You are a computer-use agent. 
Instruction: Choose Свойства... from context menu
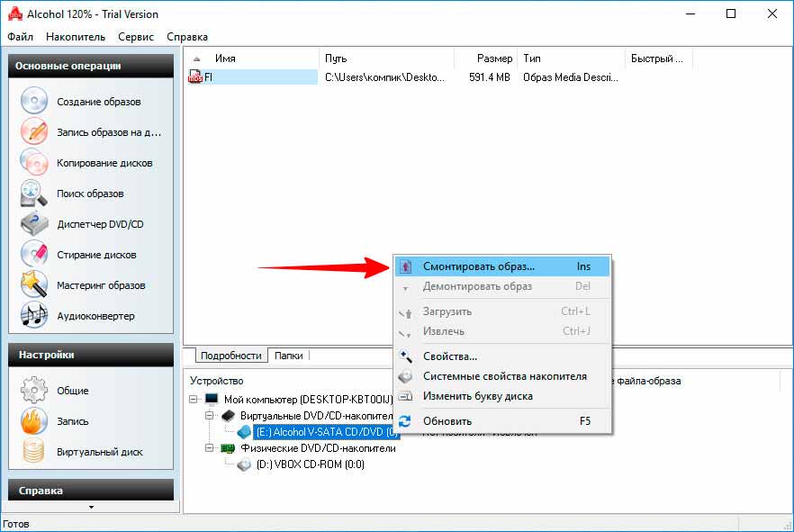pos(502,356)
